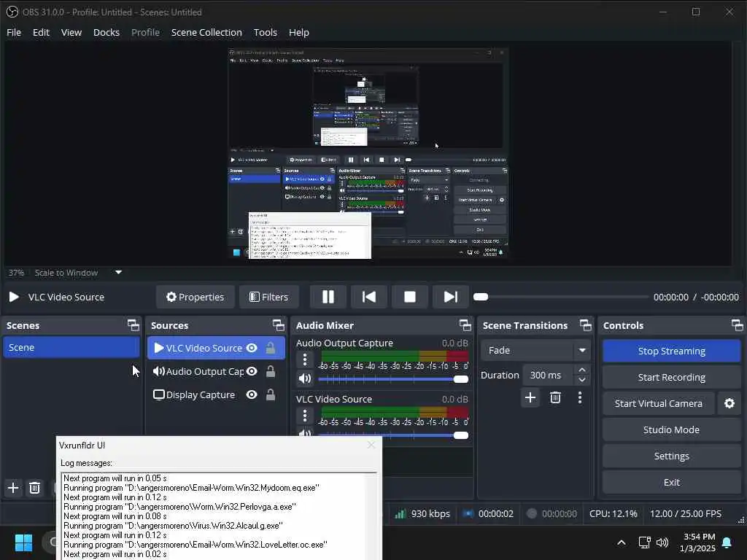The image size is (747, 560).
Task: Open Filters for the selected source
Action: click(268, 297)
